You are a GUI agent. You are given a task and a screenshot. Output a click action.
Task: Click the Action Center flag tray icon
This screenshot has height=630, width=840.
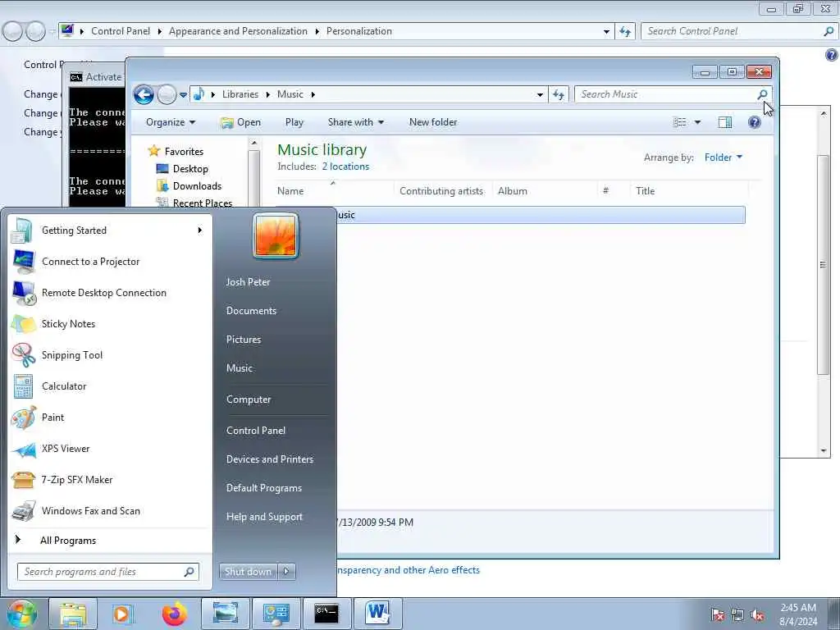pyautogui.click(x=717, y=615)
